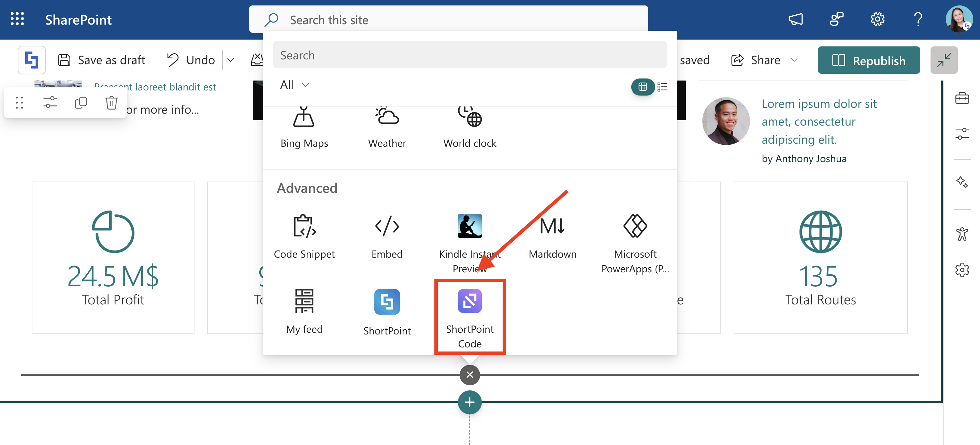The width and height of the screenshot is (980, 445).
Task: Click Undo in the toolbar
Action: point(191,60)
